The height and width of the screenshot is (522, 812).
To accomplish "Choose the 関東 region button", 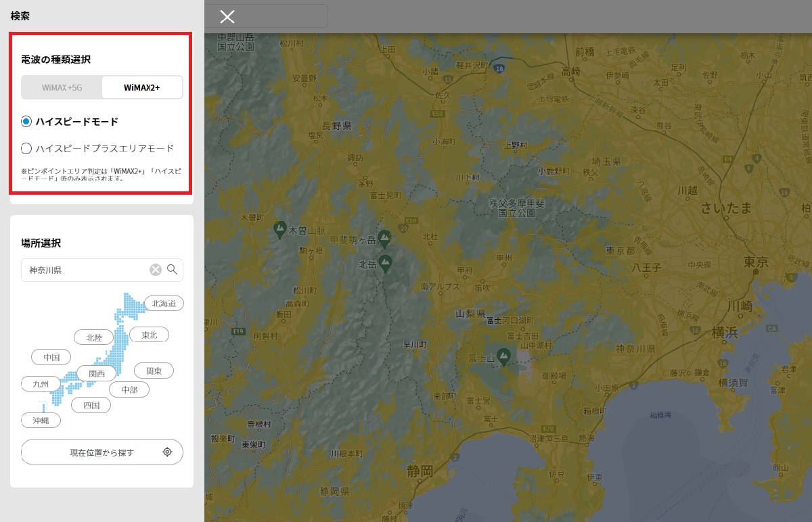I will (154, 371).
